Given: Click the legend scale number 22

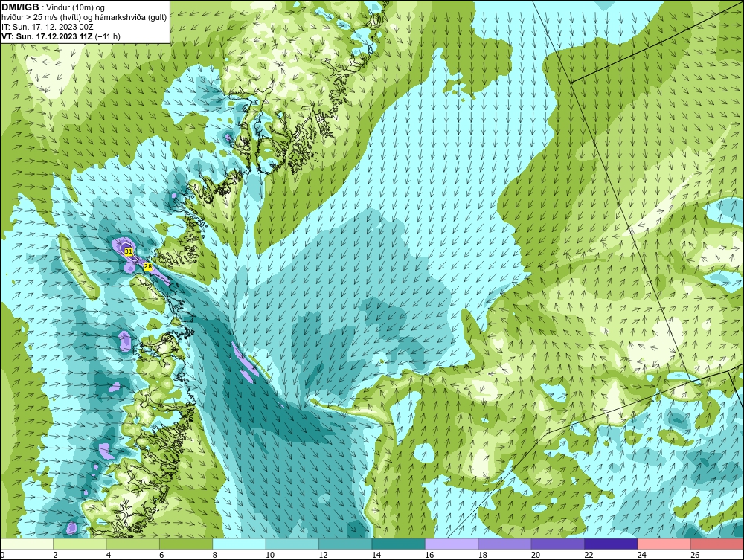Looking at the screenshot, I should 589,555.
